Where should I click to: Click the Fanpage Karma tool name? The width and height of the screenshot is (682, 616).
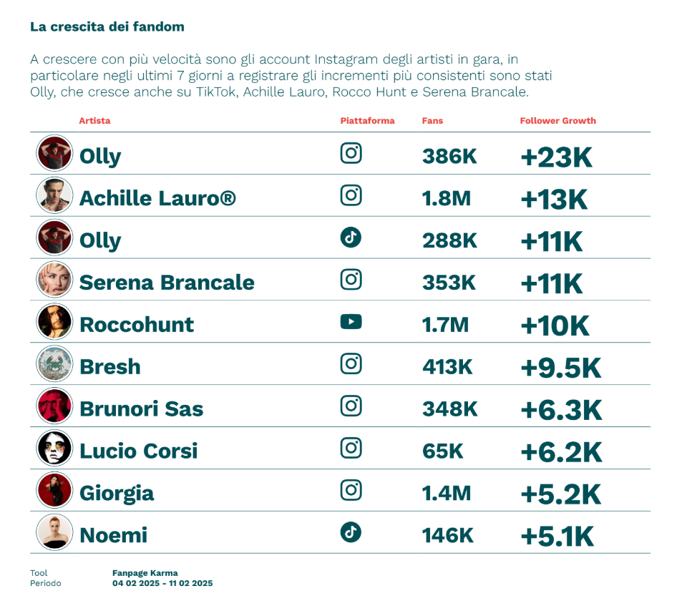pyautogui.click(x=145, y=573)
